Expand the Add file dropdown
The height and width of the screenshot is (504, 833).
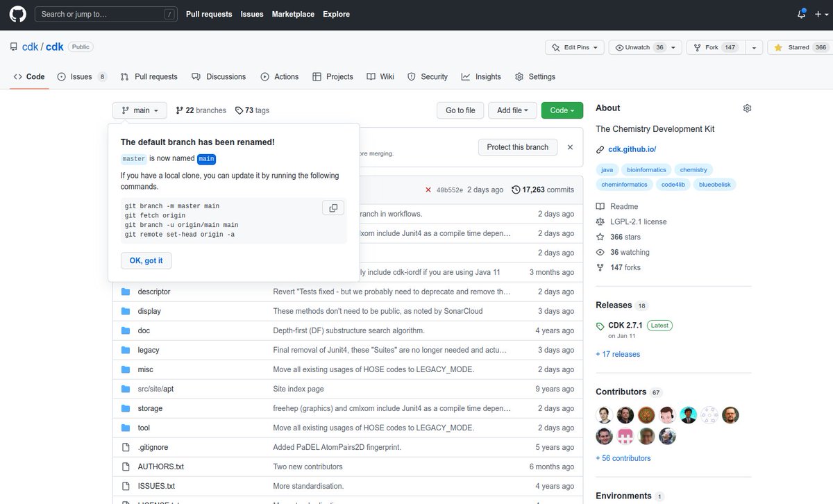[512, 110]
